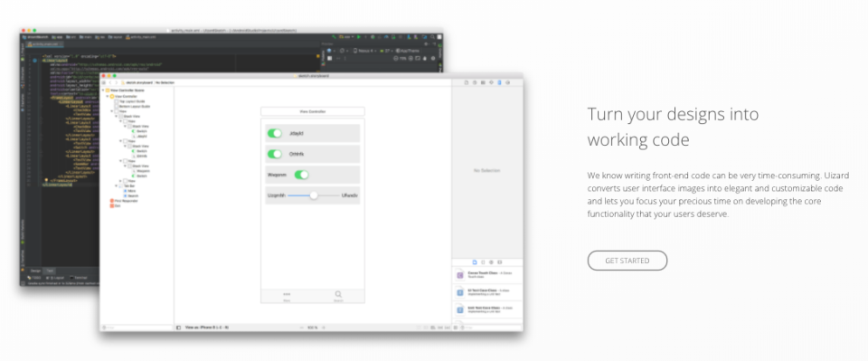This screenshot has height=361, width=868.
Task: Show the File Template library tab
Action: click(x=475, y=261)
